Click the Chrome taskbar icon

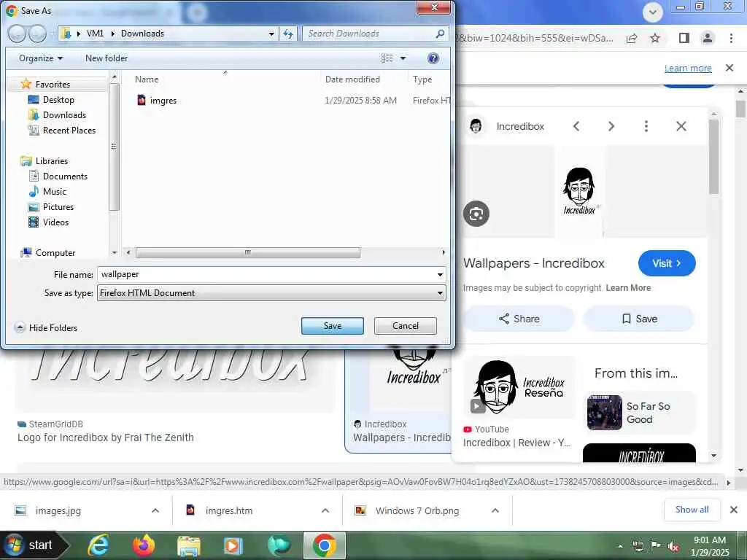[x=325, y=545]
